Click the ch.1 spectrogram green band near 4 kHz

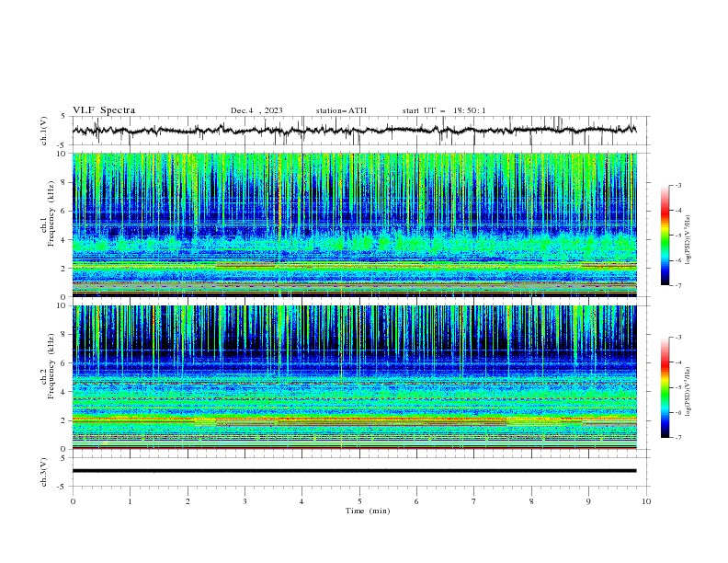pyautogui.click(x=354, y=244)
